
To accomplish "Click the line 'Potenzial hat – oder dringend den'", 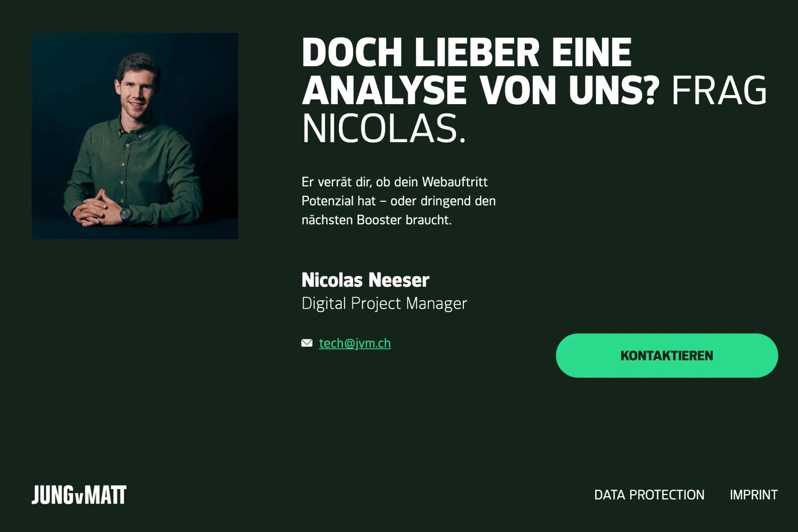I will point(398,201).
